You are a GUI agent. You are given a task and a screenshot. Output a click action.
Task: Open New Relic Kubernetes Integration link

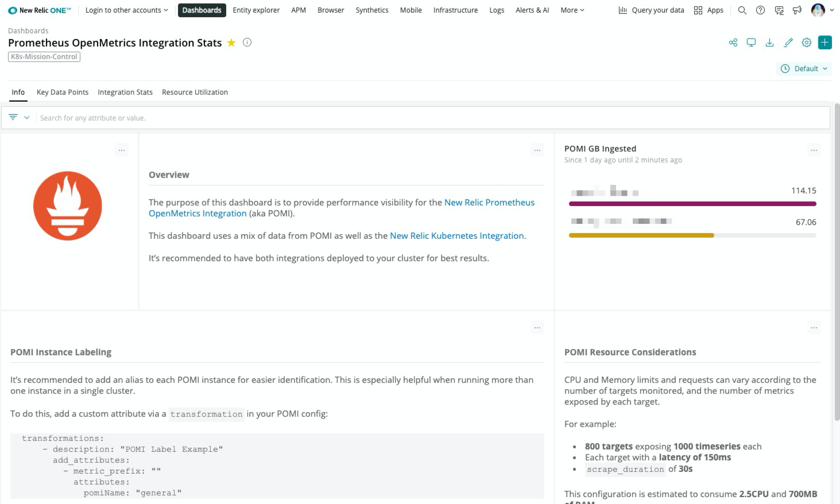click(457, 236)
